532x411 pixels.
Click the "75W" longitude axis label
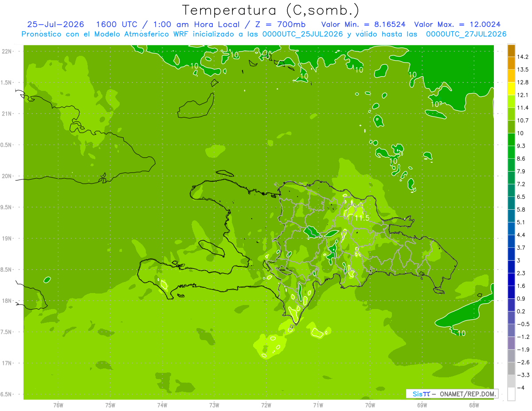coord(110,405)
